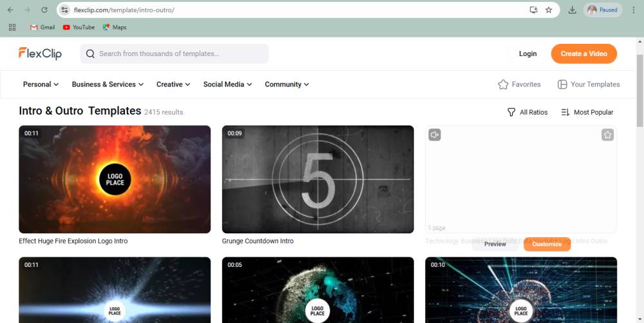Go back to the previous page
Viewport: 644px width, 323px height.
click(10, 10)
